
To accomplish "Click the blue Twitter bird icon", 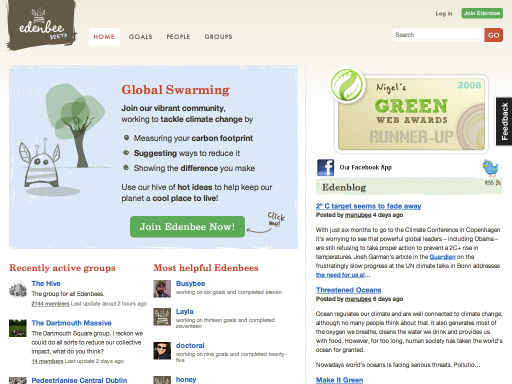I will tap(490, 167).
